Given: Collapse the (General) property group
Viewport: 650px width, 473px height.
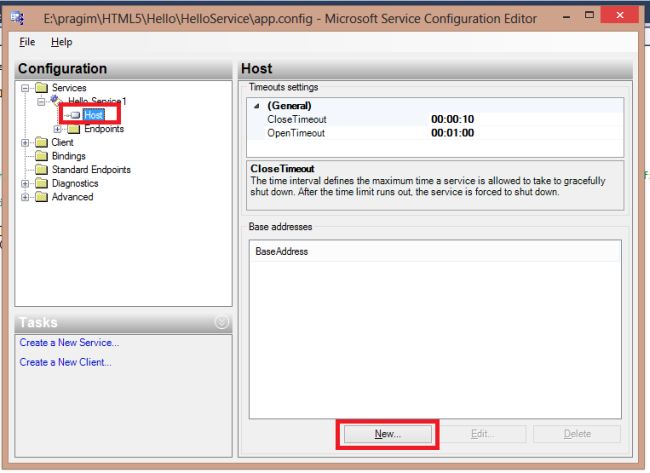Looking at the screenshot, I should (x=257, y=106).
